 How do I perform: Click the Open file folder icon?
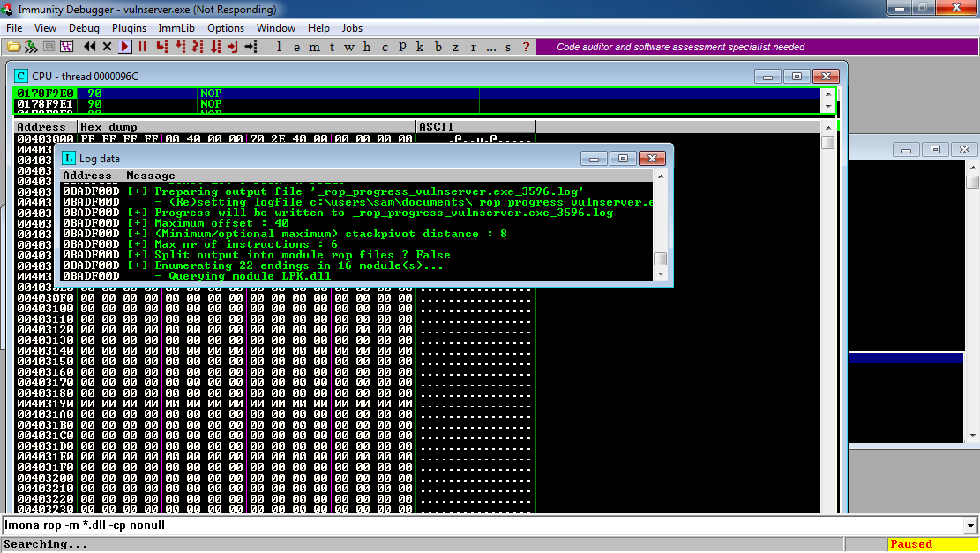click(x=13, y=47)
